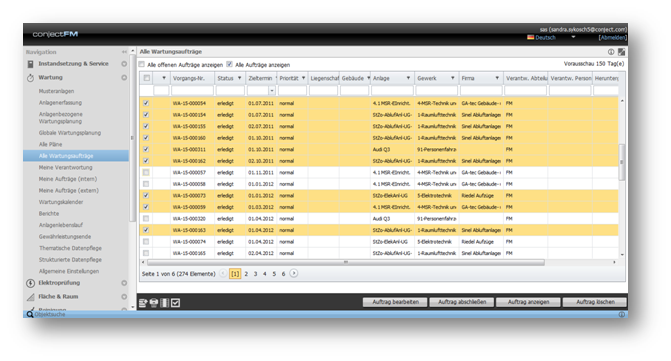The image size is (671, 361).
Task: Uncheck row WA-15-000054 checkbox
Action: [146, 103]
